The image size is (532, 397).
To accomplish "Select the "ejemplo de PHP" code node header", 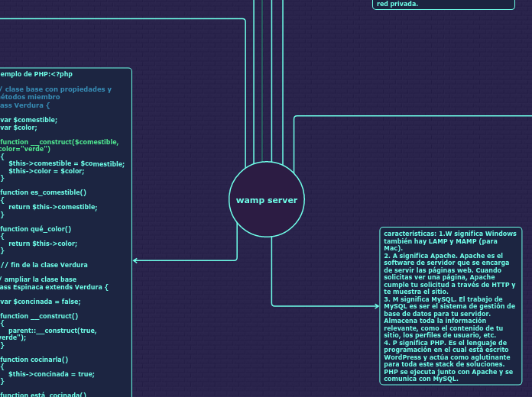I will point(37,74).
